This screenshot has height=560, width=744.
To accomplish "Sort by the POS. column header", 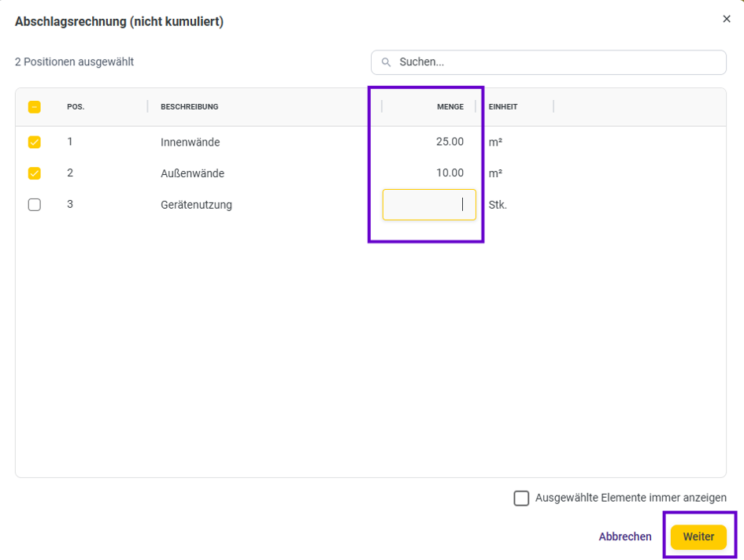I will [76, 107].
